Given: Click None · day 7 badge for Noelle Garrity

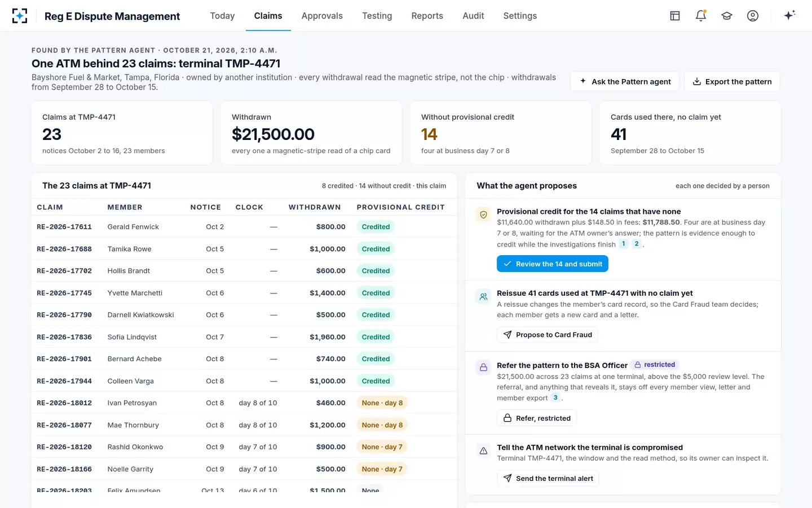Looking at the screenshot, I should [x=382, y=469].
